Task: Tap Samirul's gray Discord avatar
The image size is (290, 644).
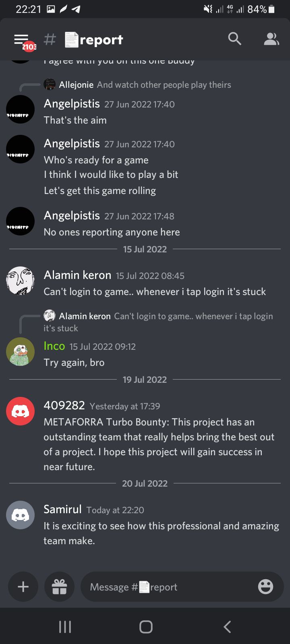Action: click(21, 515)
